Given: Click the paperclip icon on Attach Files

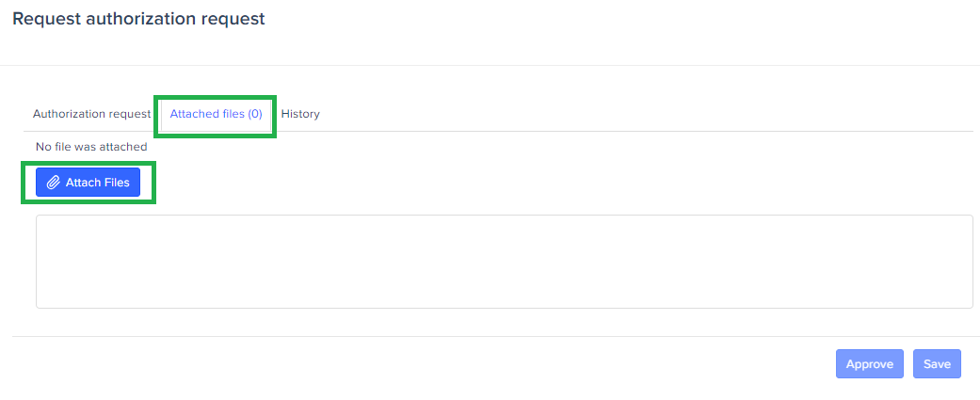Looking at the screenshot, I should pos(54,183).
